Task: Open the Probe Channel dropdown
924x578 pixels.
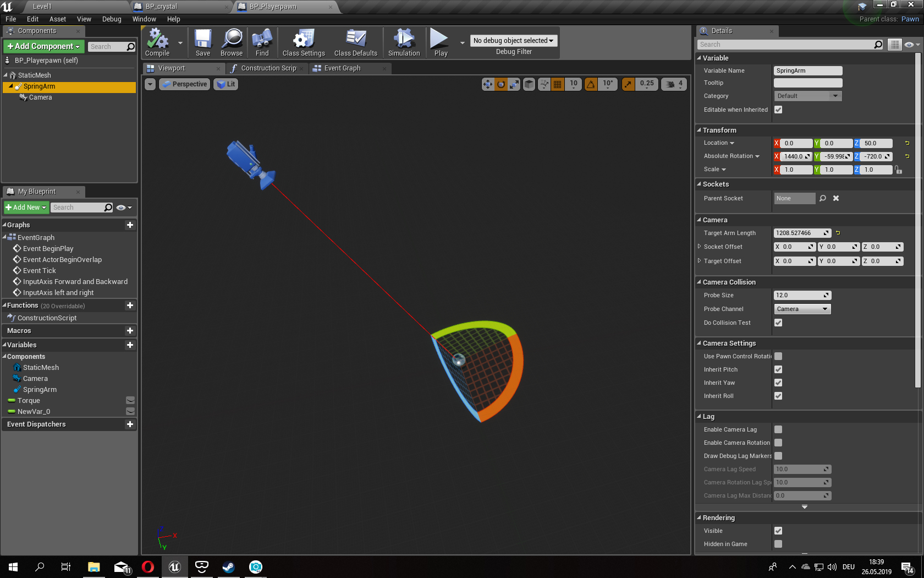Action: click(802, 309)
